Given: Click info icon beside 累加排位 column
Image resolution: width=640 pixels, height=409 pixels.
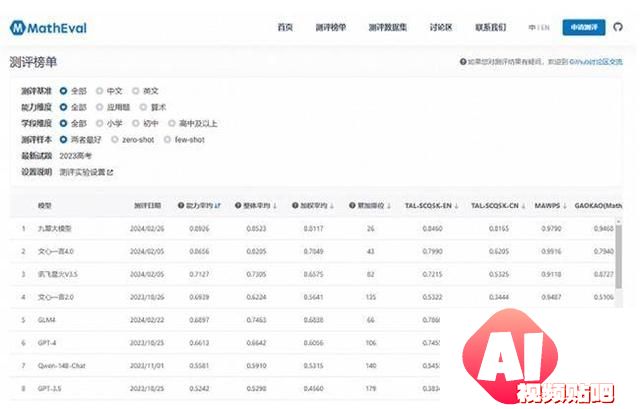Looking at the screenshot, I should (352, 205).
